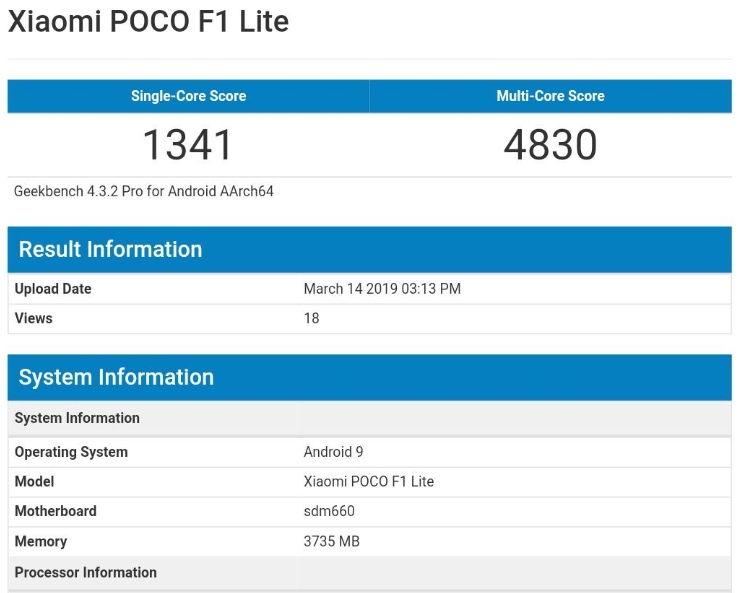
Task: Click the multi-core score value 4830
Action: (x=550, y=144)
